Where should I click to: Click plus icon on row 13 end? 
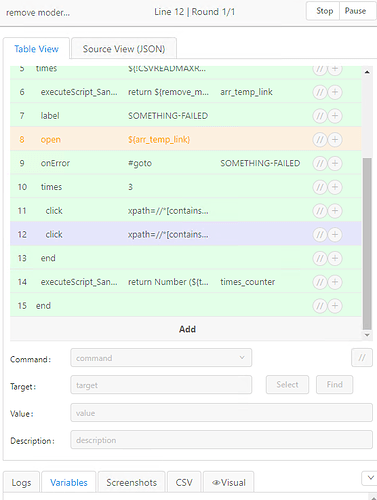[335, 258]
